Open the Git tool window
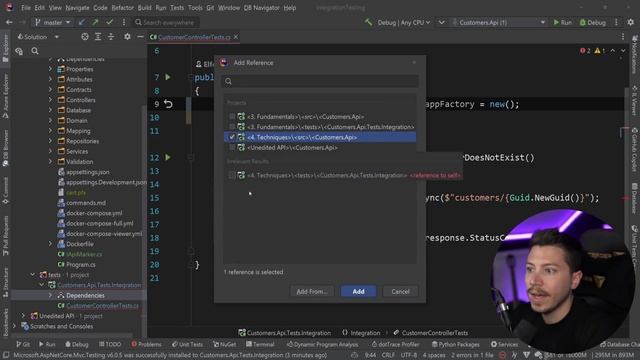 click(x=23, y=344)
